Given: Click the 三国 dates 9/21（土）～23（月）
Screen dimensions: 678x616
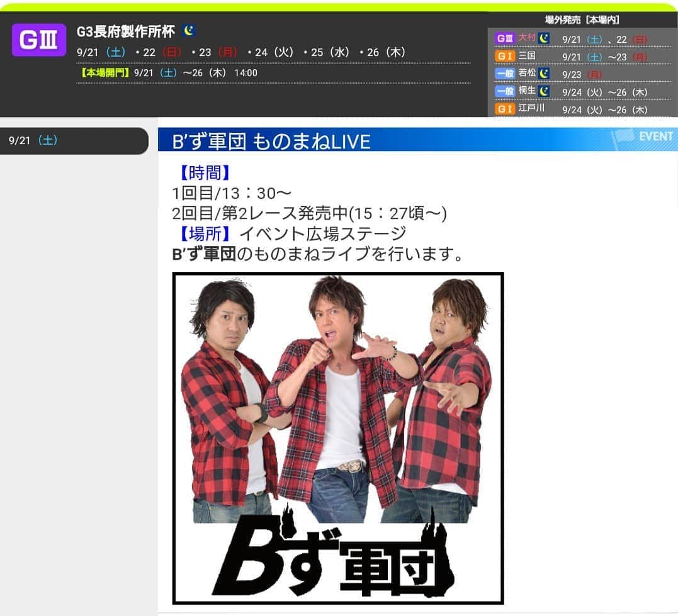Looking at the screenshot, I should [x=604, y=57].
